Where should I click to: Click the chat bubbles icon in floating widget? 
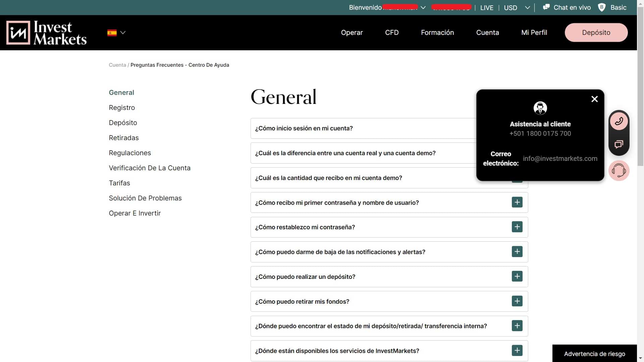point(619,144)
